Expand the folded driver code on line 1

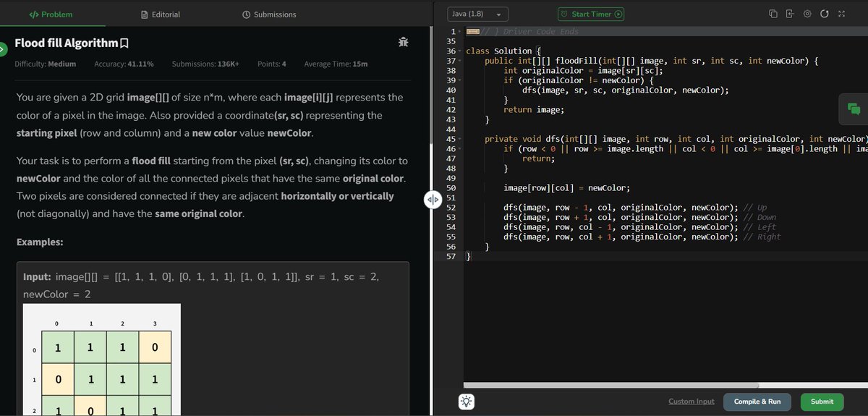tap(459, 32)
